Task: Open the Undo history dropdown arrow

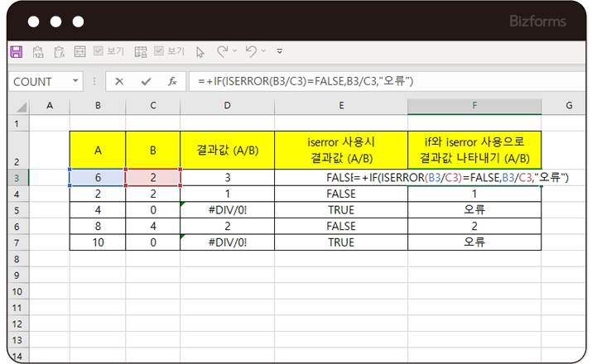Action: [x=263, y=51]
